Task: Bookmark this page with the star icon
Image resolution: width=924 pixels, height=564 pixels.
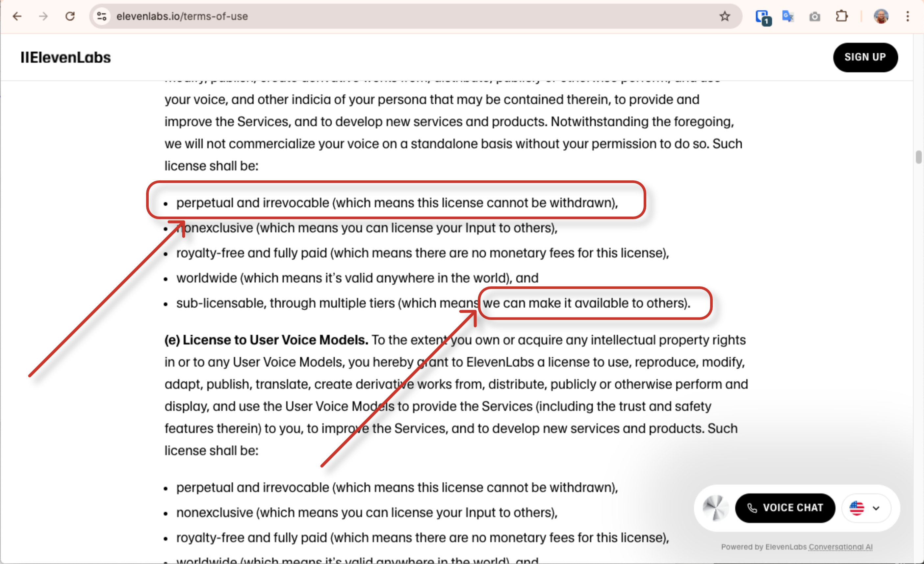Action: click(725, 16)
